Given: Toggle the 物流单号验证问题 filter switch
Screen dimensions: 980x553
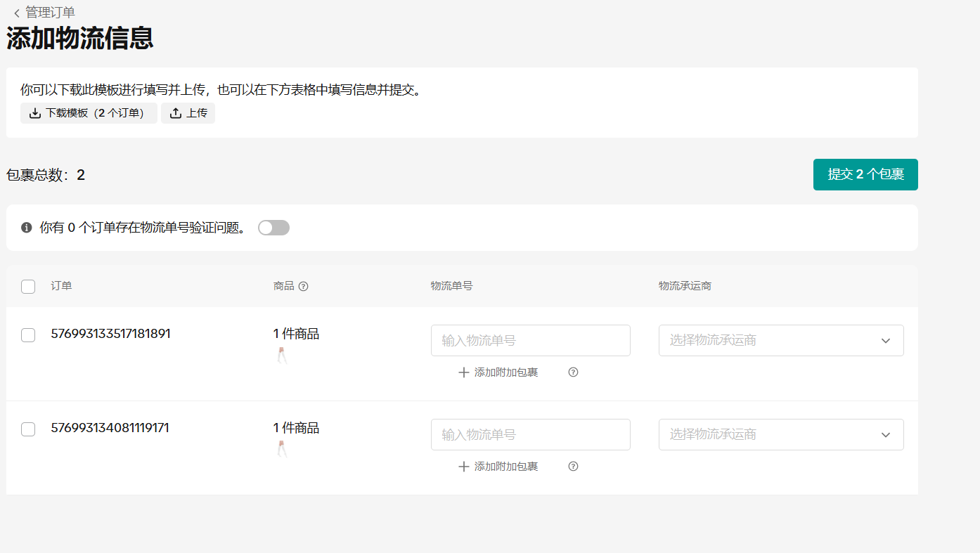Looking at the screenshot, I should 273,228.
